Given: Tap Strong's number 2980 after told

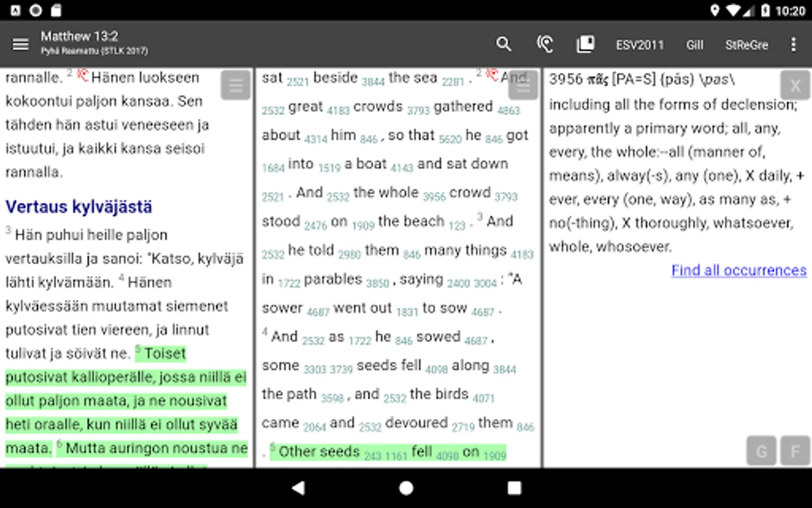Looking at the screenshot, I should [349, 255].
